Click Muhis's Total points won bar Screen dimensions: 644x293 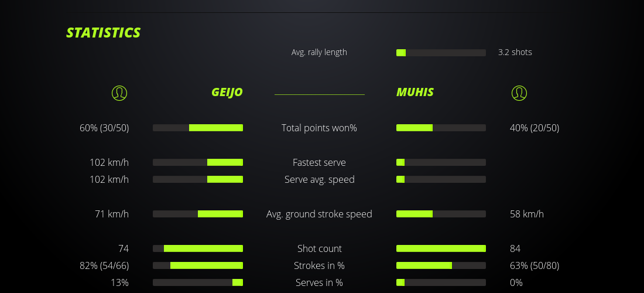pos(441,128)
